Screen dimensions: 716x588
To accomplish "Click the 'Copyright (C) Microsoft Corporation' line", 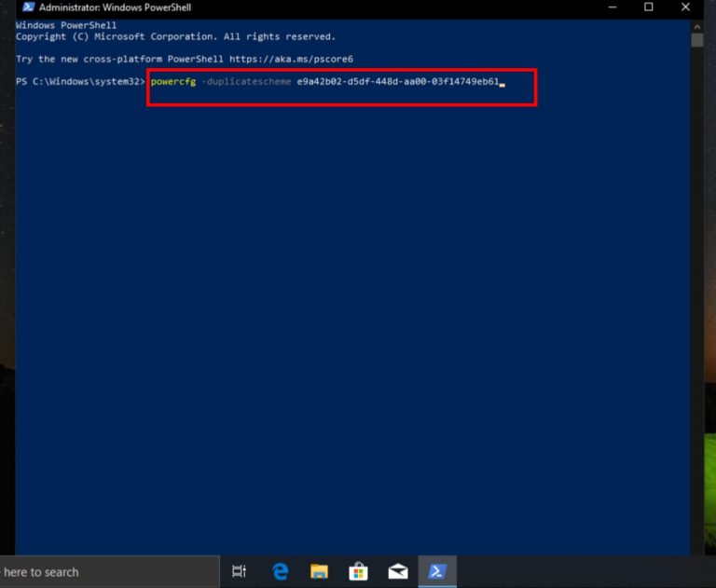I will 176,36.
